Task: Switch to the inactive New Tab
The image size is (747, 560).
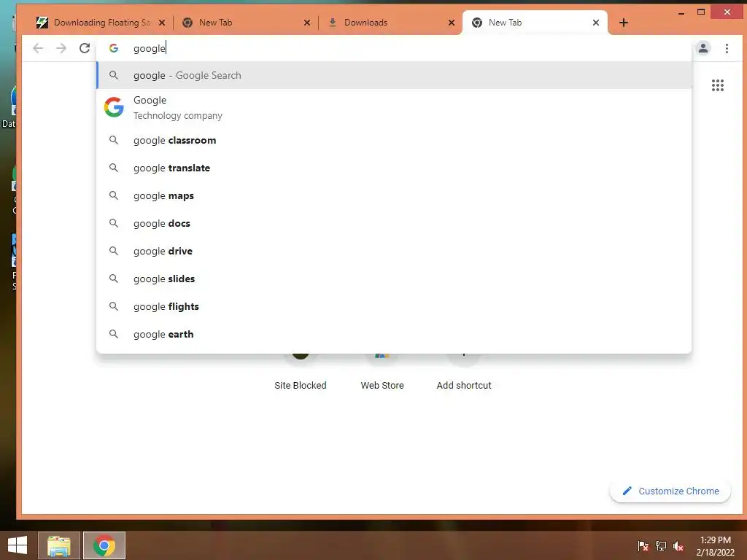Action: 245,23
